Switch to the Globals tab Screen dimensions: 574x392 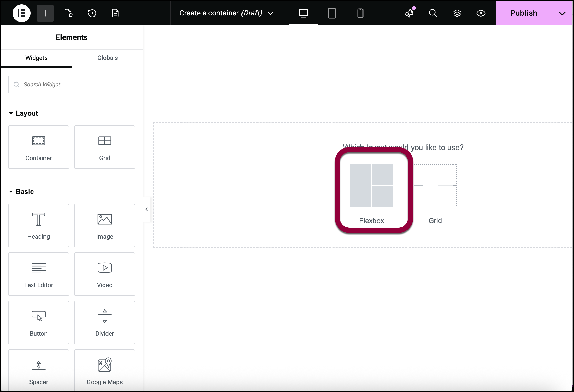tap(108, 58)
